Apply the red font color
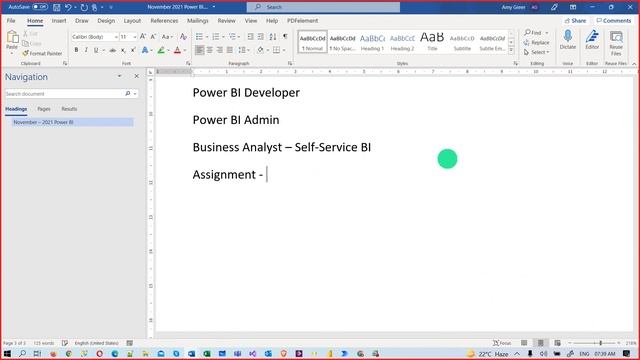640x360 pixels. tap(177, 50)
